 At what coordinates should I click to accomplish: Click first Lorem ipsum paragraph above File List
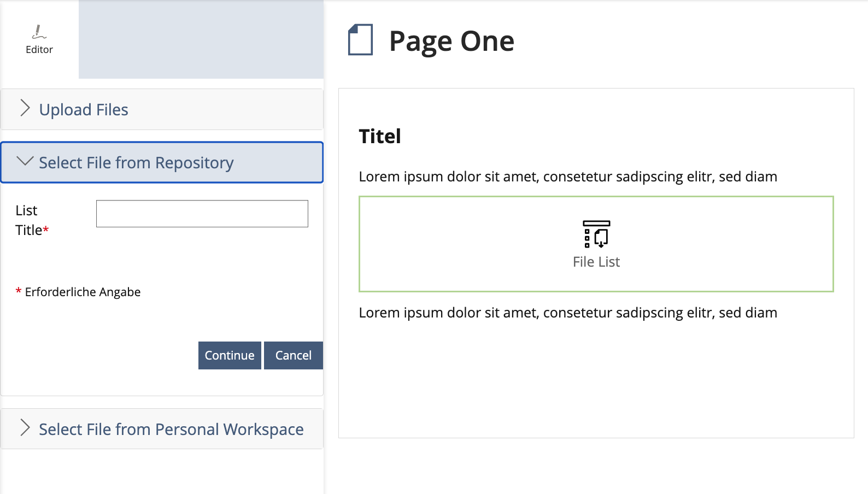click(567, 177)
